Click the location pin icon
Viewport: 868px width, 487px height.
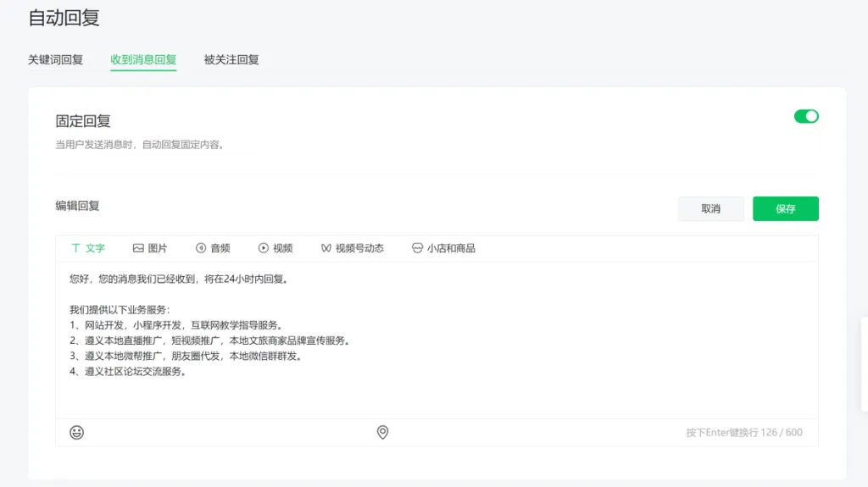[x=382, y=432]
